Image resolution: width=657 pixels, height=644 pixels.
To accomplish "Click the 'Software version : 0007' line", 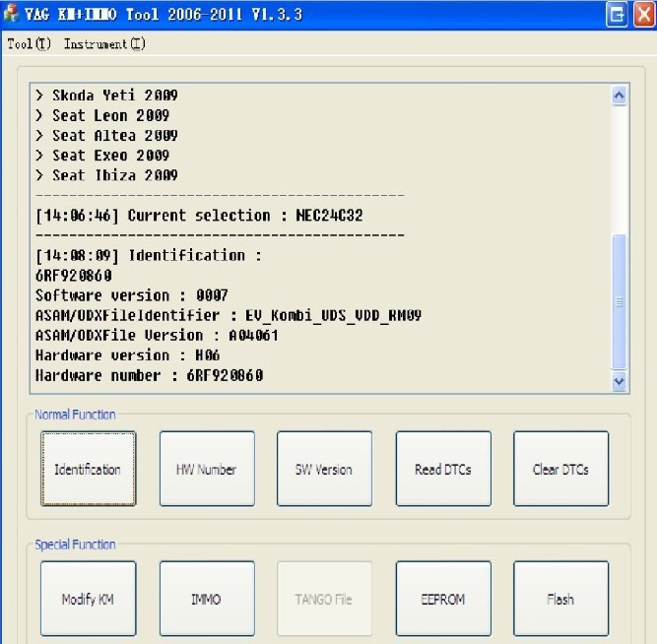I will (x=132, y=295).
